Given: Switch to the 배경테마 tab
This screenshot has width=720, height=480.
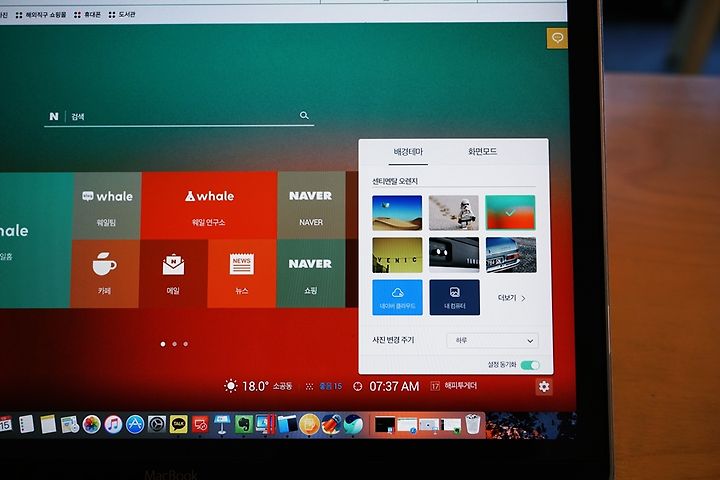Looking at the screenshot, I should 408,152.
